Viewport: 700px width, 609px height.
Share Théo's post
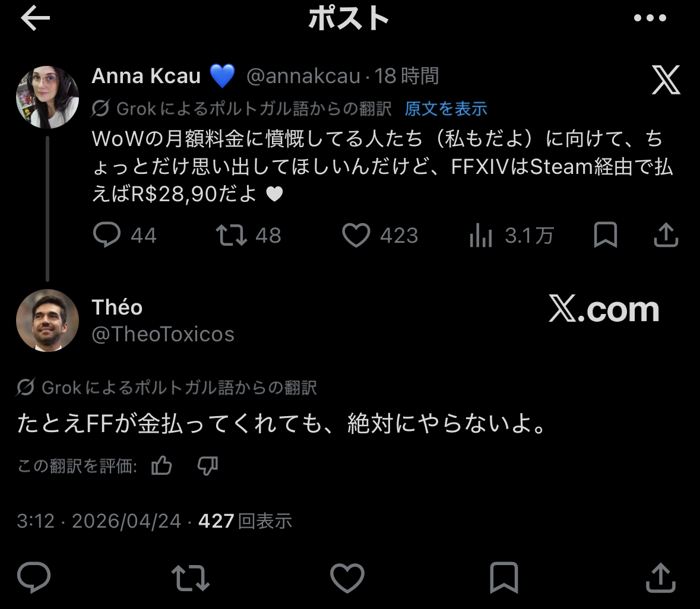tap(660, 578)
